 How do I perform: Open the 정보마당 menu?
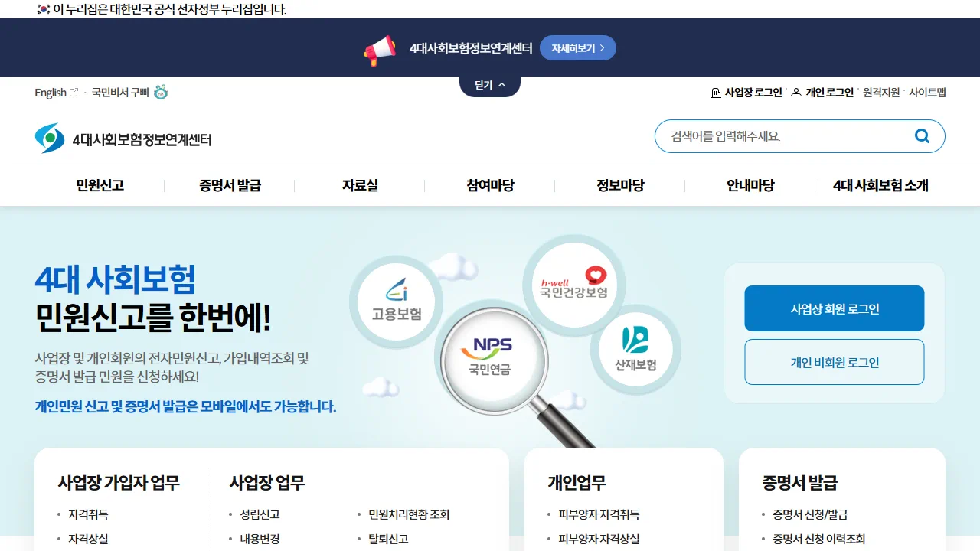click(x=620, y=185)
